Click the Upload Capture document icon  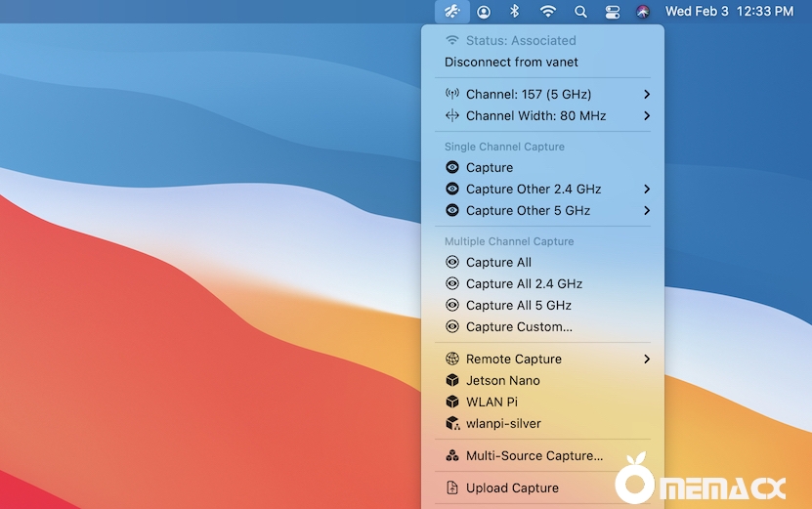click(451, 488)
